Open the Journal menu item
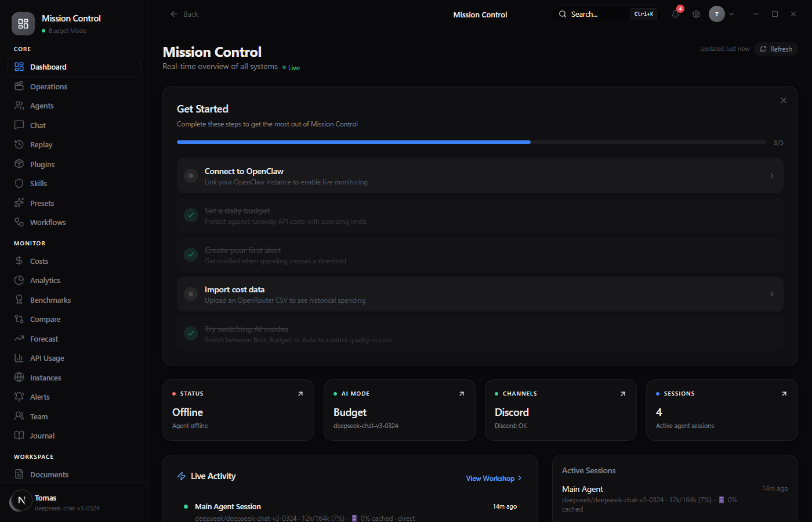 tap(74, 436)
